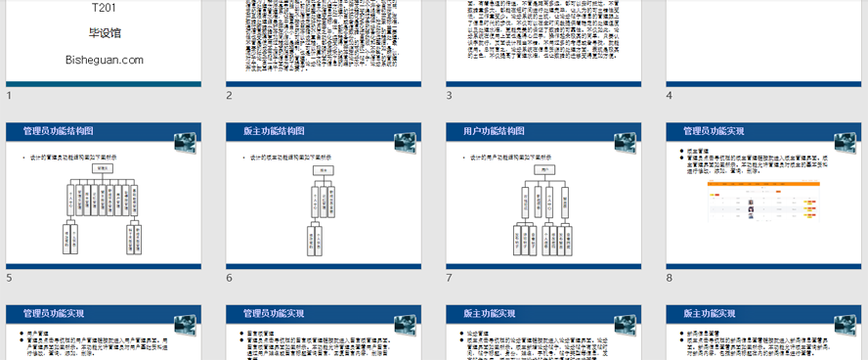Select slide 7 用户功能结构图
Image resolution: width=868 pixels, height=360 pixels.
(x=543, y=196)
